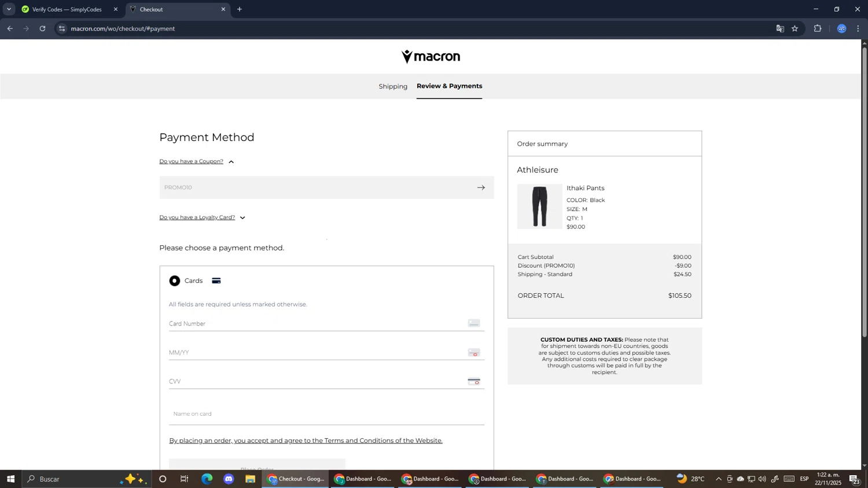Open the clock and date in taskbar
Viewport: 868px width, 488px height.
click(829, 479)
